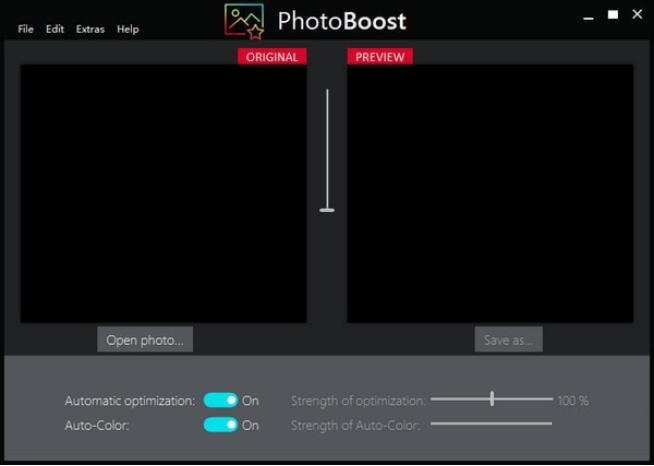Viewport: 654px width, 466px height.
Task: Click the Save as... button
Action: tap(508, 340)
